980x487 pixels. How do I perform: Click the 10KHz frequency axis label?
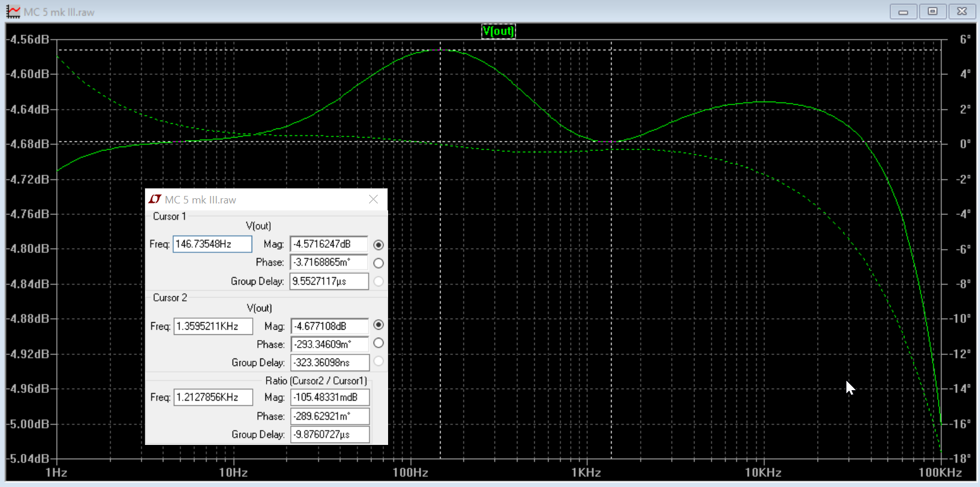click(x=763, y=473)
